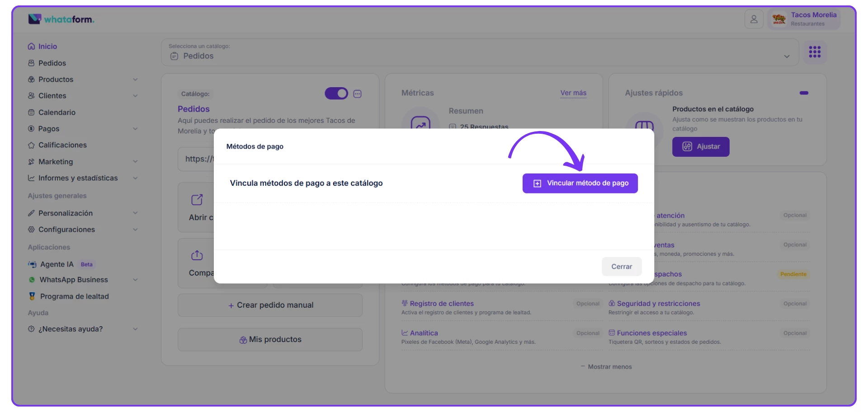Collapse the Ajustes rápidos panel
The image size is (868, 412).
(804, 93)
